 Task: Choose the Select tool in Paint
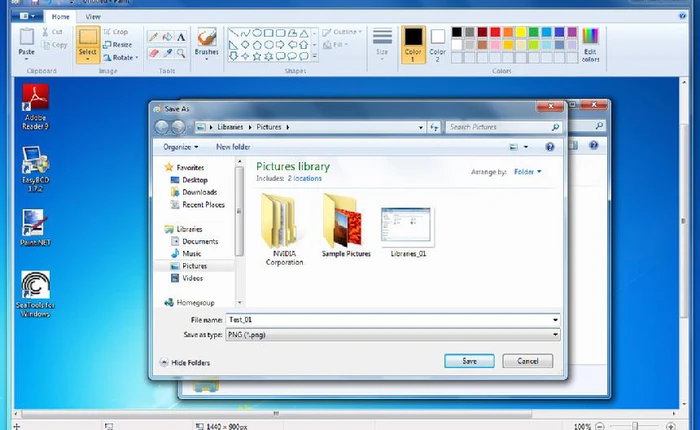coord(88,44)
